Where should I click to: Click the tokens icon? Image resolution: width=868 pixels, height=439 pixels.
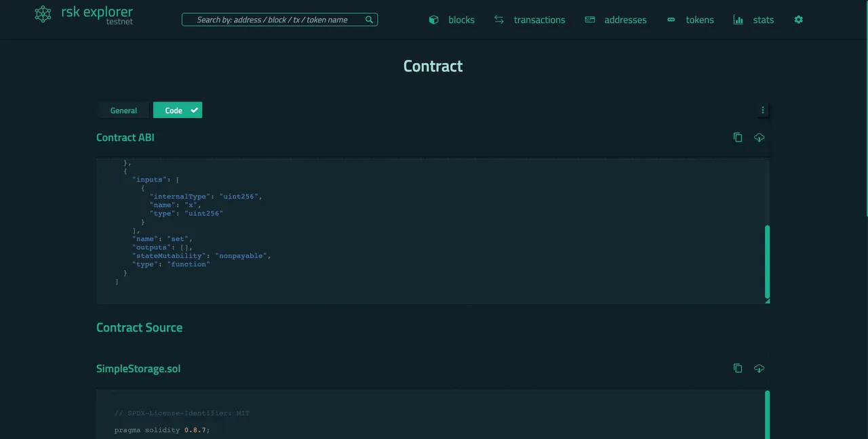tap(671, 20)
